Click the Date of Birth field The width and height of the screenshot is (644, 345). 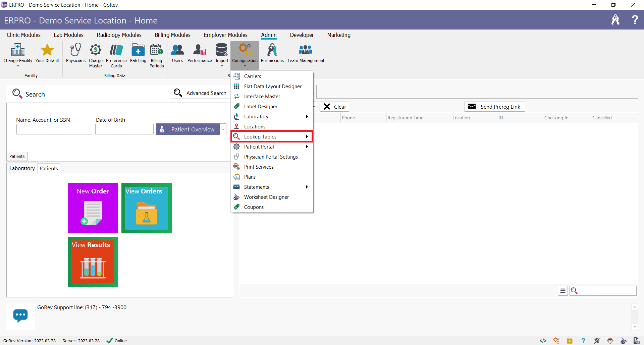tap(124, 129)
